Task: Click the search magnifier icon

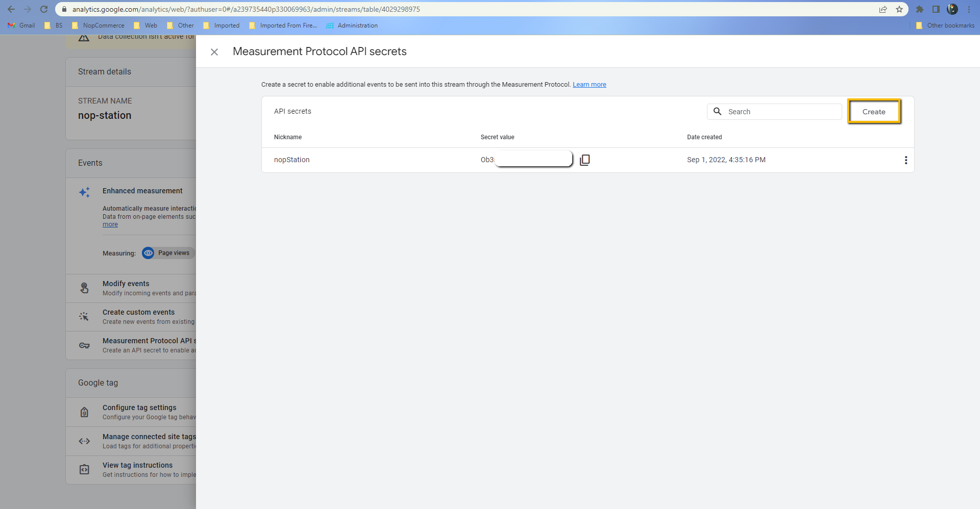Action: click(717, 111)
